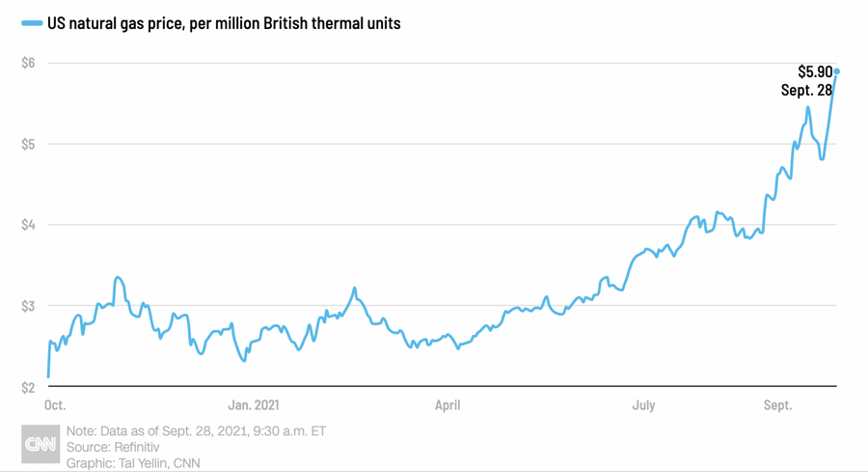Click the chart title about US natural gas price
The height and width of the screenshot is (472, 868).
click(x=223, y=24)
